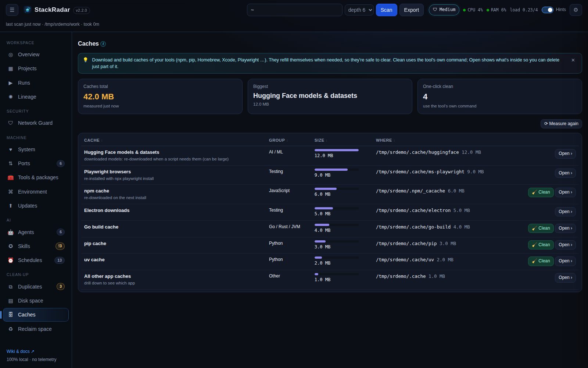
Task: Click the Agents robot icon
Action: point(11,233)
